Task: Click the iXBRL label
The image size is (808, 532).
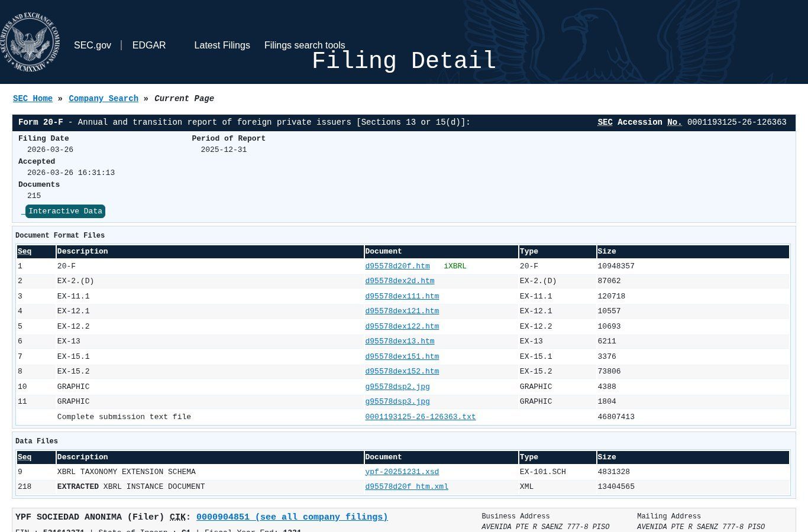Action: [455, 266]
